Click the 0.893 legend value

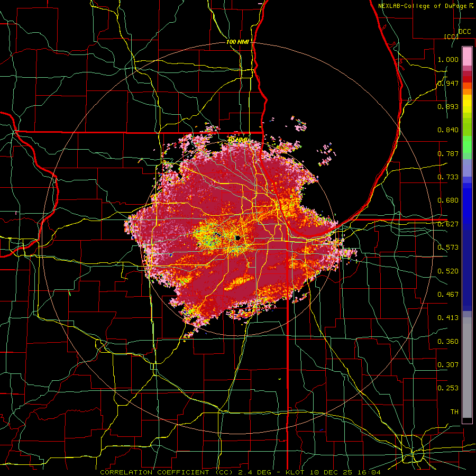coord(448,106)
